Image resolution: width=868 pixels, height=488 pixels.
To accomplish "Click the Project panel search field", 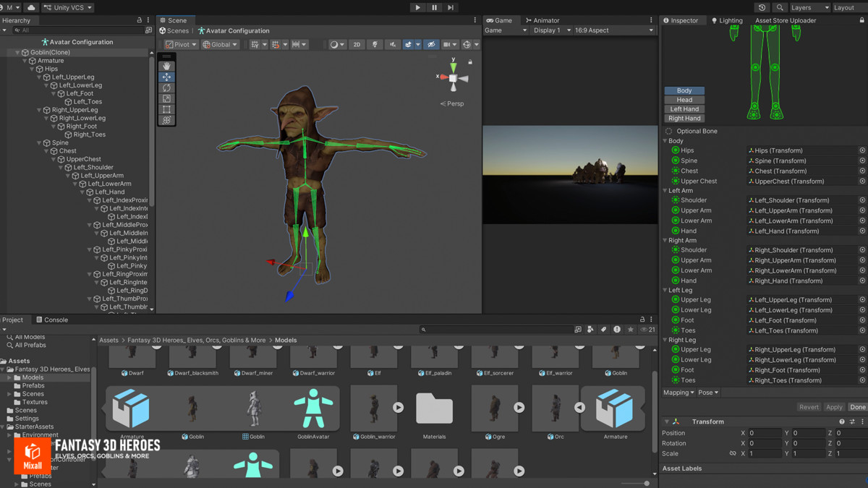I will tap(496, 330).
